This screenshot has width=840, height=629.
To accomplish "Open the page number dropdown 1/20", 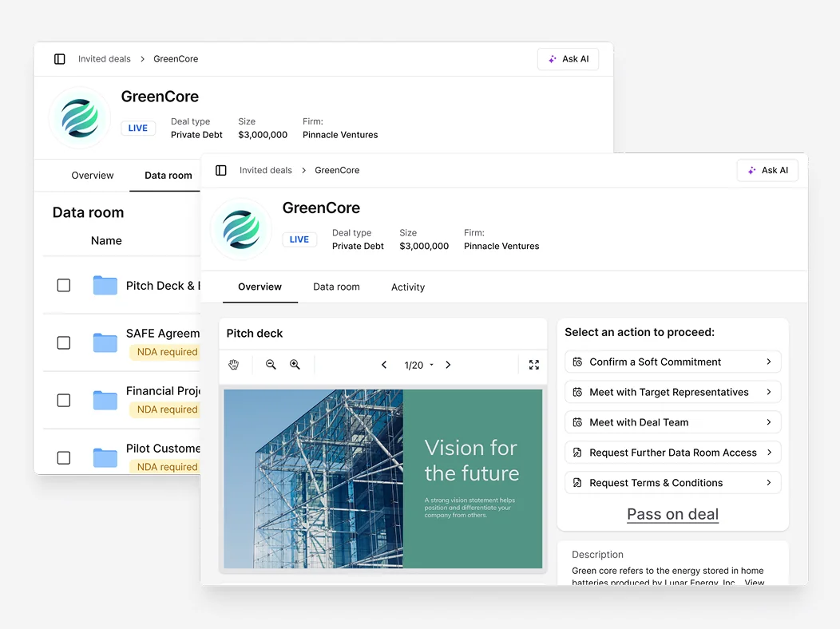I will point(418,365).
